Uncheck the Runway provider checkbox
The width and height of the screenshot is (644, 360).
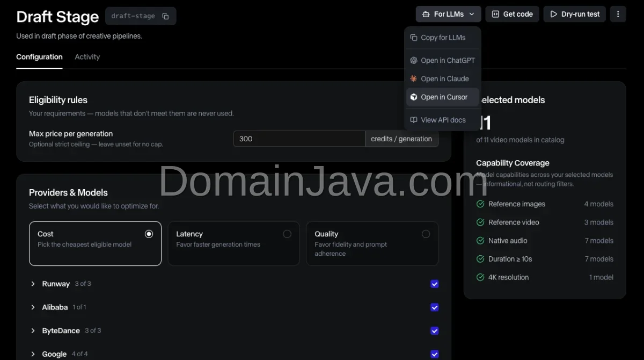click(435, 284)
